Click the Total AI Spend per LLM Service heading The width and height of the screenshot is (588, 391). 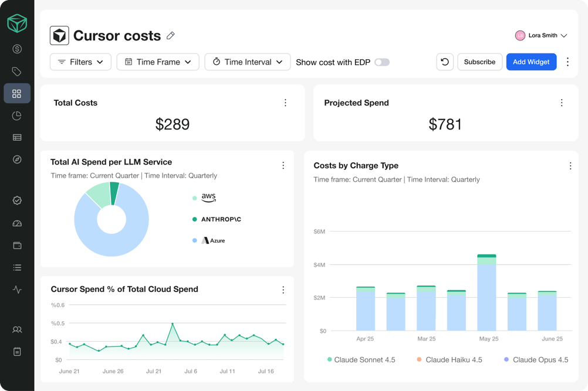click(x=111, y=162)
